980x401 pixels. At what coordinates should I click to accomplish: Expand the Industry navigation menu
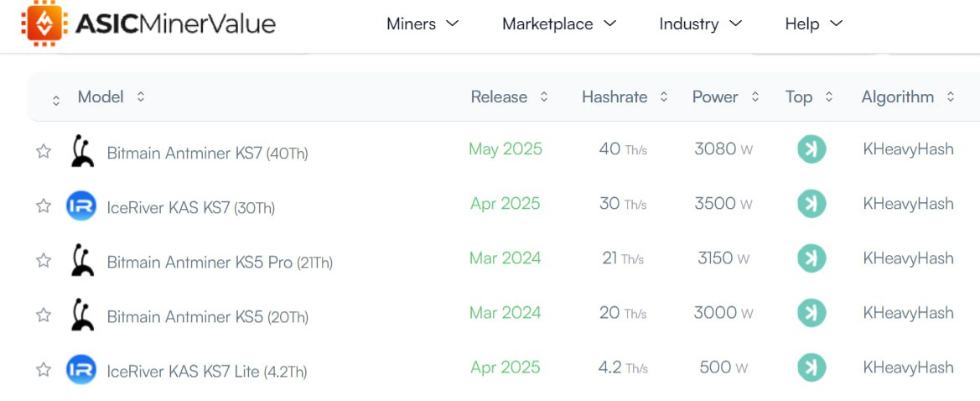[x=701, y=23]
